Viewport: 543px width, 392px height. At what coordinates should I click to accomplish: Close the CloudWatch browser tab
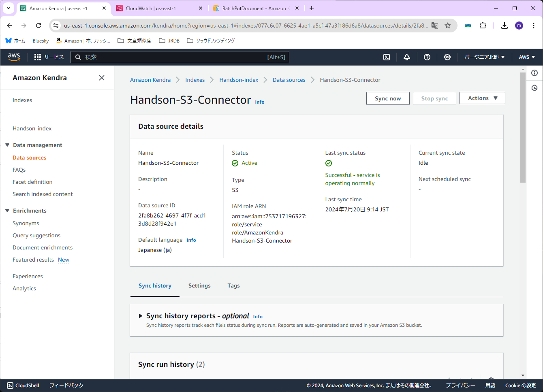point(201,8)
